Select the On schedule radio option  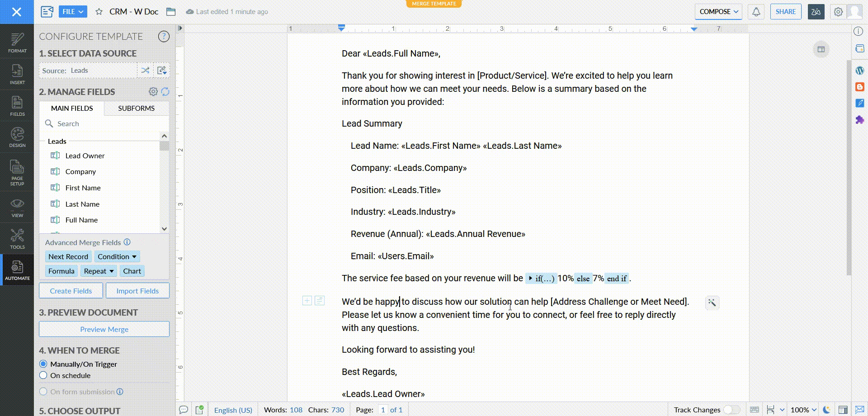coord(43,375)
